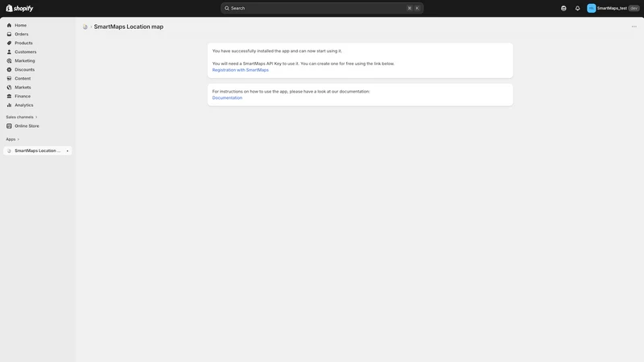
Task: Click the Orders inbox icon
Action: coord(9,34)
